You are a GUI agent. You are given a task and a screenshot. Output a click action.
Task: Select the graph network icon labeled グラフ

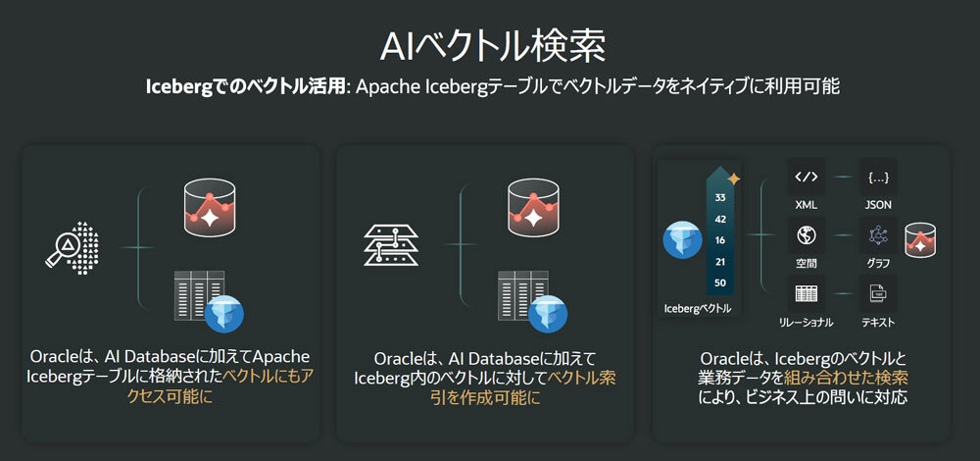(878, 235)
